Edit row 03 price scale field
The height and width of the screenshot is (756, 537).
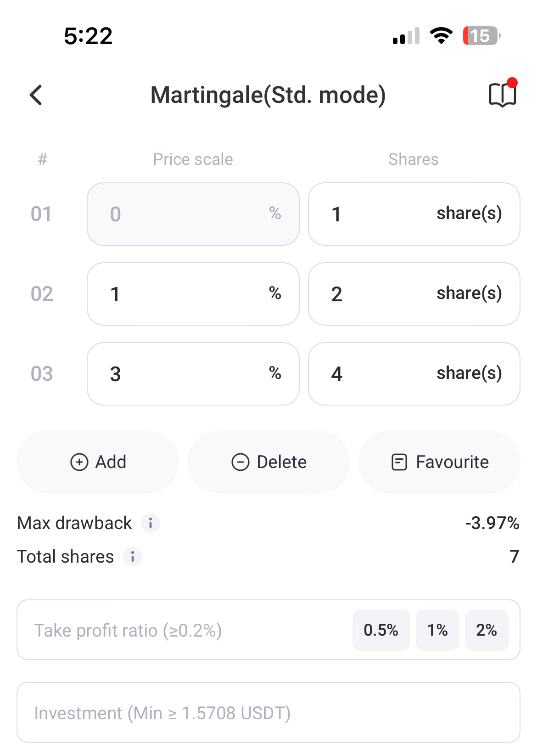[193, 374]
